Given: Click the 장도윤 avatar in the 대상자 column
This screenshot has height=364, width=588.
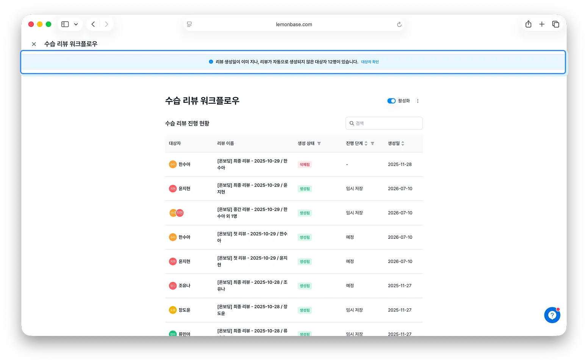Looking at the screenshot, I should (x=173, y=310).
